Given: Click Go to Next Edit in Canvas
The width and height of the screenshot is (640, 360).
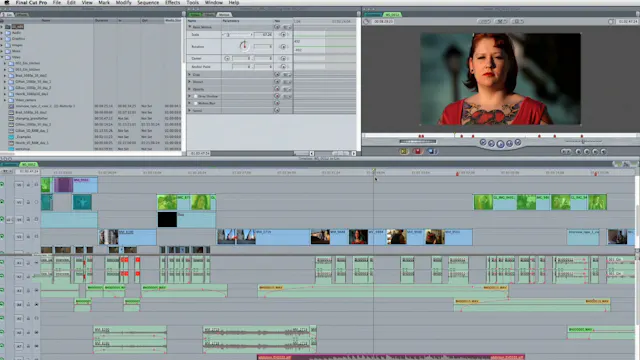Looking at the screenshot, I should click(x=518, y=142).
